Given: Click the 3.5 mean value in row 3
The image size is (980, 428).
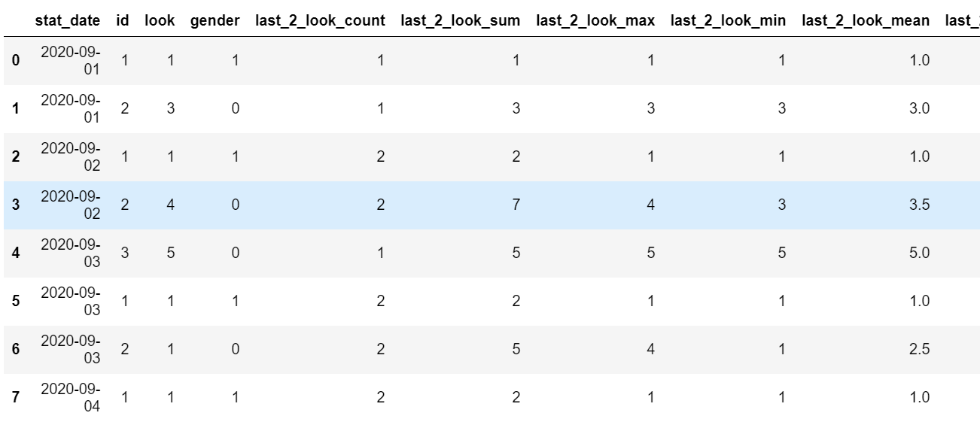Looking at the screenshot, I should click(920, 205).
